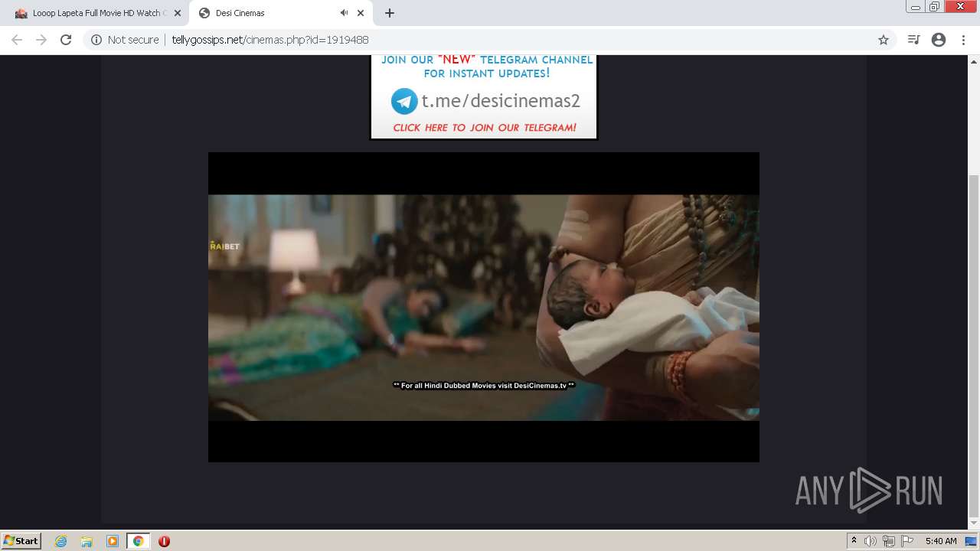Open Action Center flag icon
This screenshot has width=980, height=551.
point(907,541)
